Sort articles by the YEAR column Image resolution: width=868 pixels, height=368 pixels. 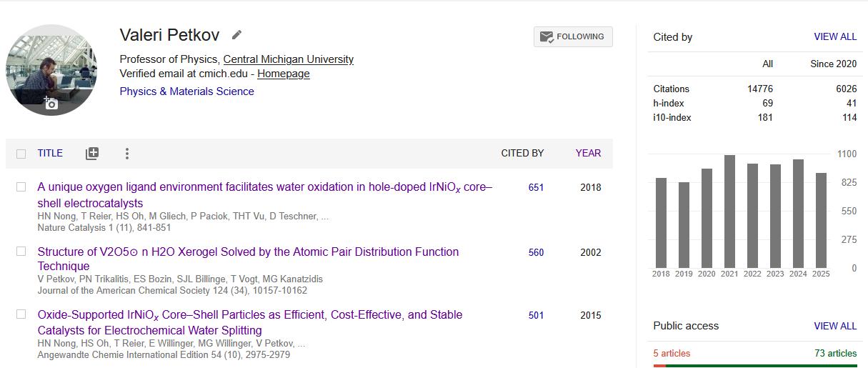[x=588, y=153]
